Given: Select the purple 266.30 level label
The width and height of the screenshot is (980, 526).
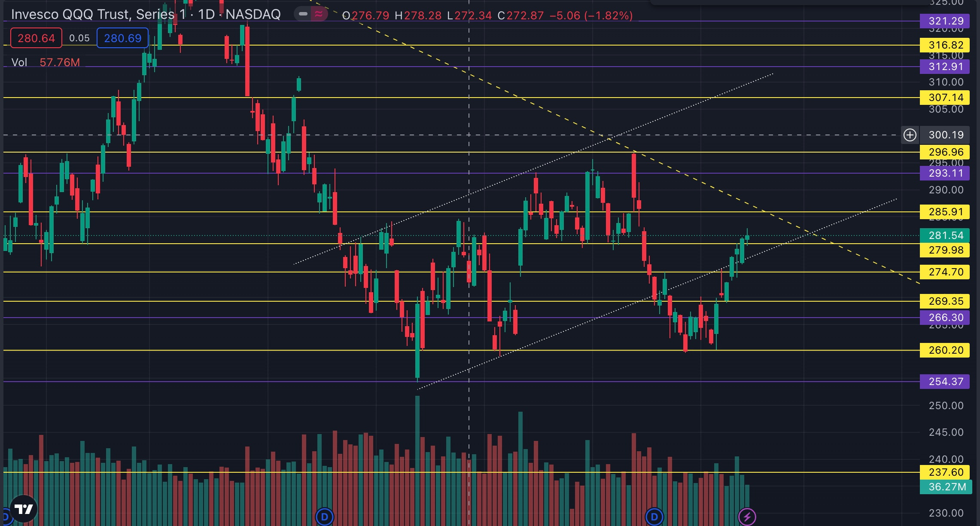Looking at the screenshot, I should [945, 318].
